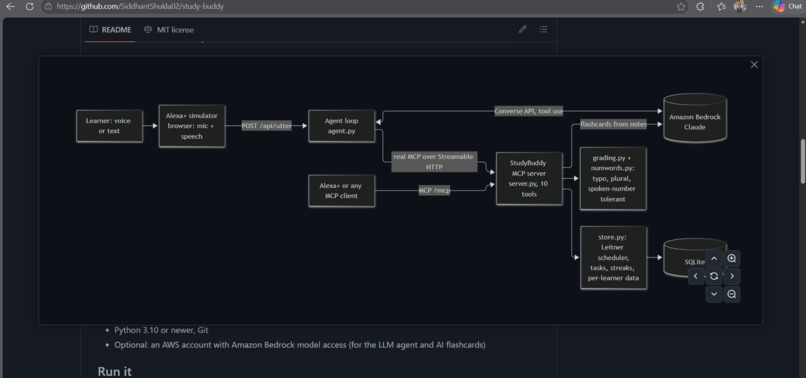This screenshot has height=378, width=806.
Task: Reload the page with the refresh icon
Action: click(x=29, y=7)
